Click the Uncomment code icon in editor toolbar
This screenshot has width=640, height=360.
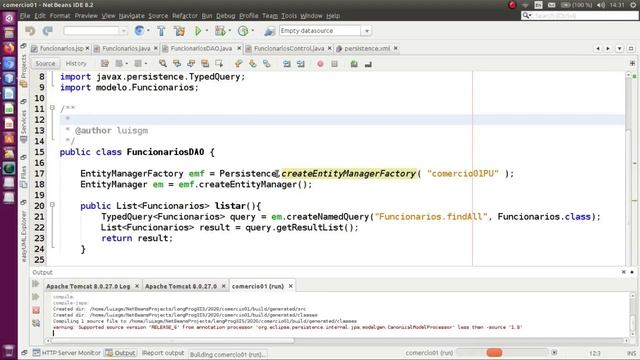[368, 64]
